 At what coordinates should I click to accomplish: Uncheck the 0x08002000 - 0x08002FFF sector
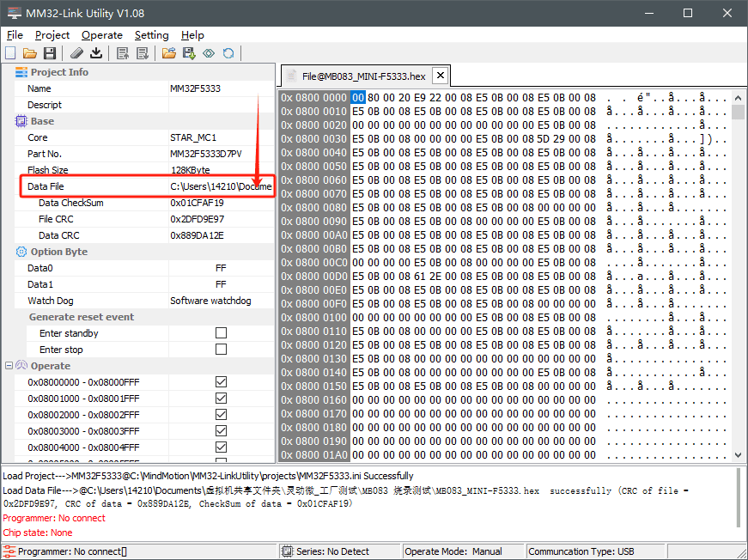coord(221,415)
